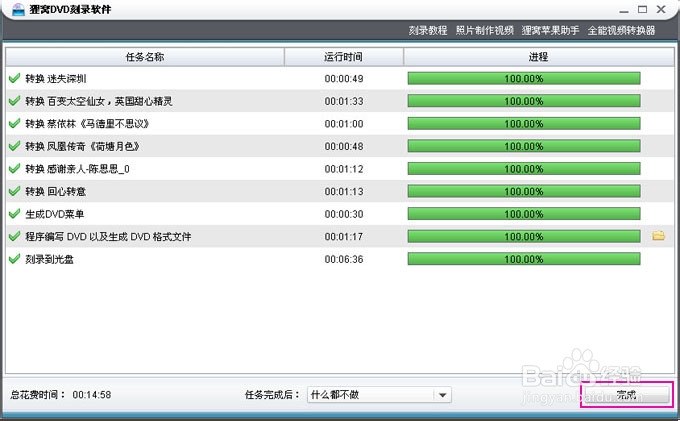
Task: Select the row 刻录到光盘
Action: point(340,259)
